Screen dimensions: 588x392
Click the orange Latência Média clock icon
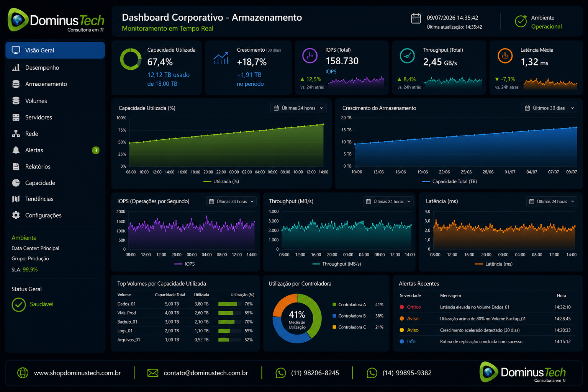505,56
